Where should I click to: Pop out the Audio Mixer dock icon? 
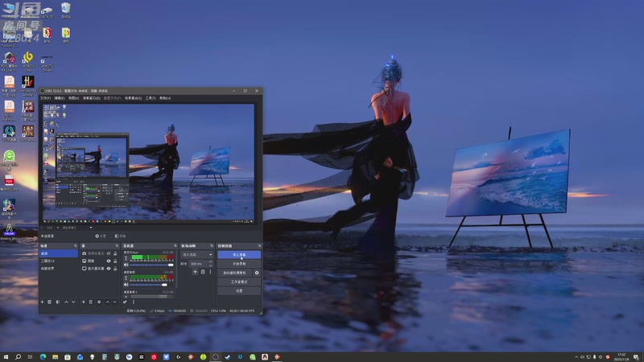[x=175, y=246]
